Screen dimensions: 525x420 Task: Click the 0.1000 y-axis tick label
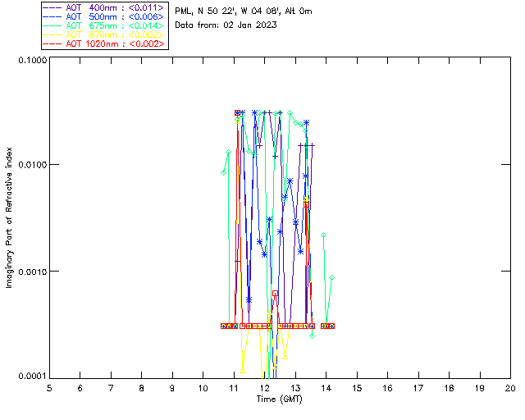point(33,60)
